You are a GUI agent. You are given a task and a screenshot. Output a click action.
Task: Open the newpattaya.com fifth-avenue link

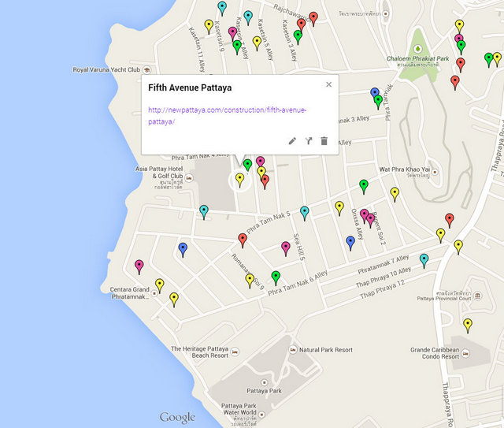[x=228, y=116]
